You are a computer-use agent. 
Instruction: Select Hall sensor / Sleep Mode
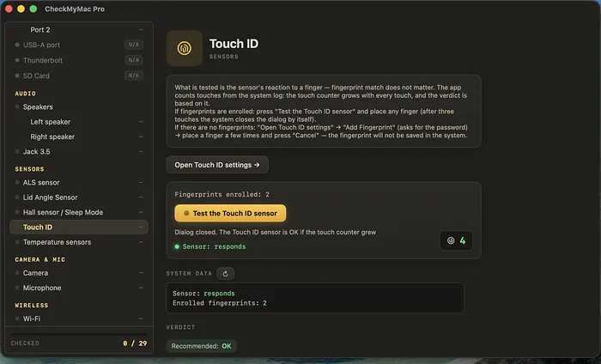tap(79, 212)
